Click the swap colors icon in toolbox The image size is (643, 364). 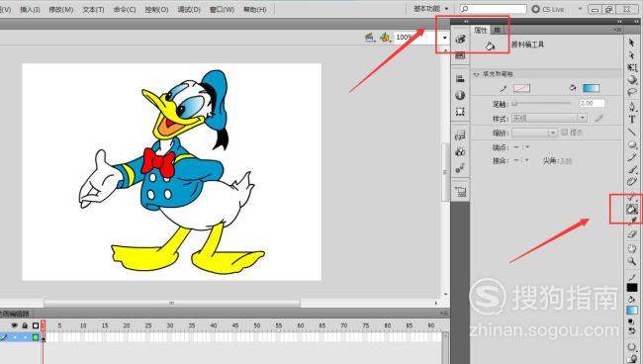[x=632, y=330]
